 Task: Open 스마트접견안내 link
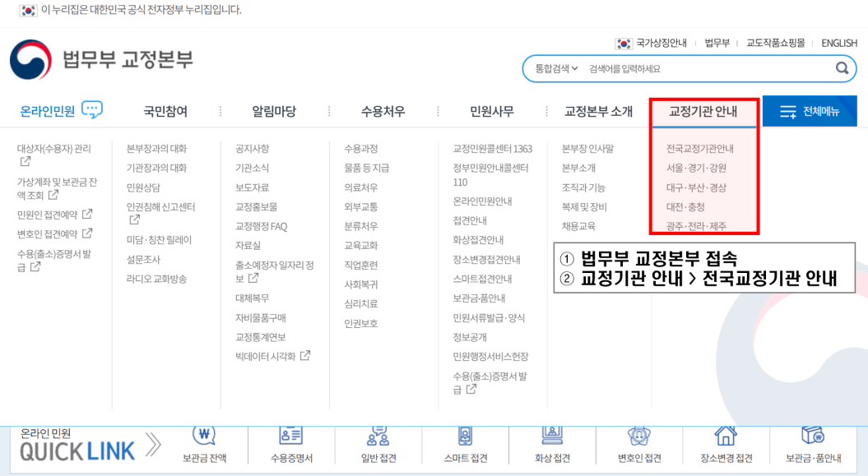pos(482,279)
